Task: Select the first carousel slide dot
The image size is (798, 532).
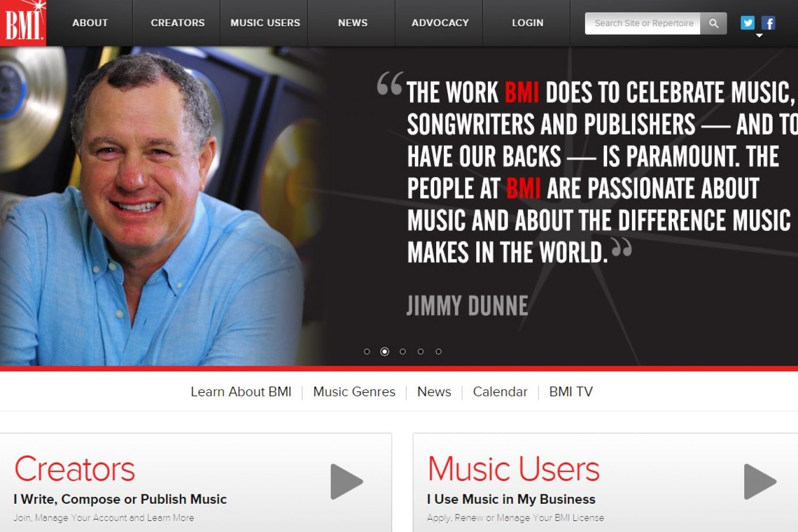Action: coord(367,352)
